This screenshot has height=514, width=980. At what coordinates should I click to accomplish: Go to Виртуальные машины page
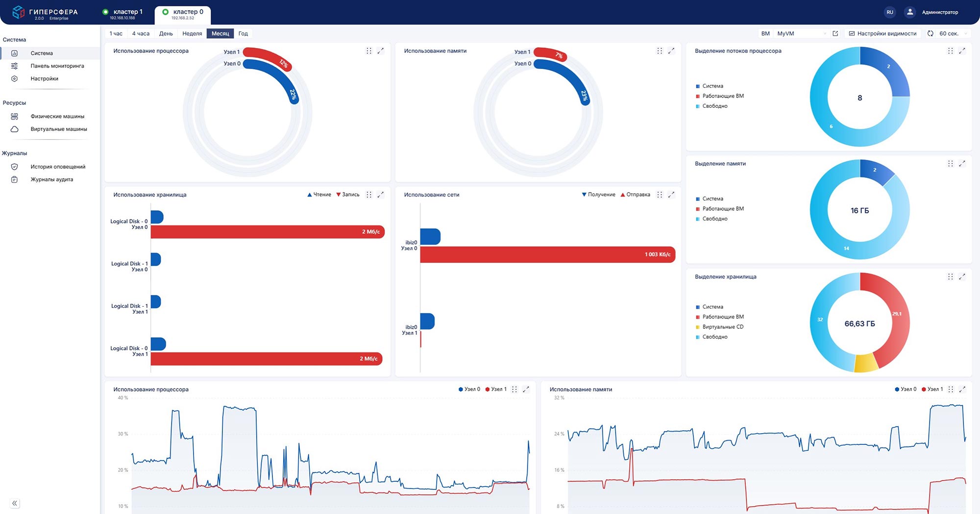(50, 129)
